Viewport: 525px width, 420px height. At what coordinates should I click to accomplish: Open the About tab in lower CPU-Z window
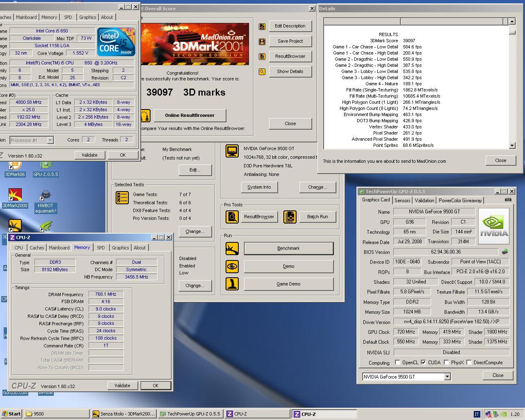point(140,248)
